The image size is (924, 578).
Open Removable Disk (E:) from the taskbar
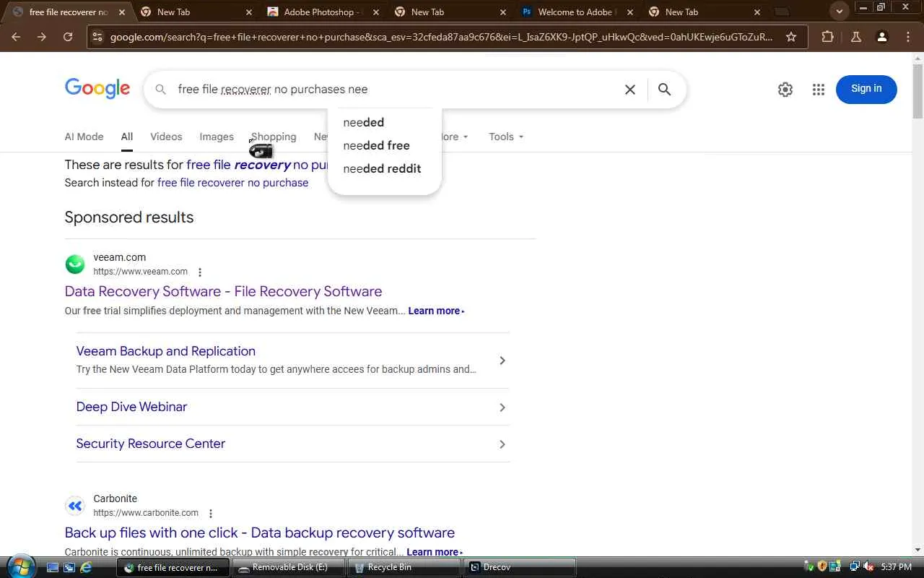pos(289,567)
